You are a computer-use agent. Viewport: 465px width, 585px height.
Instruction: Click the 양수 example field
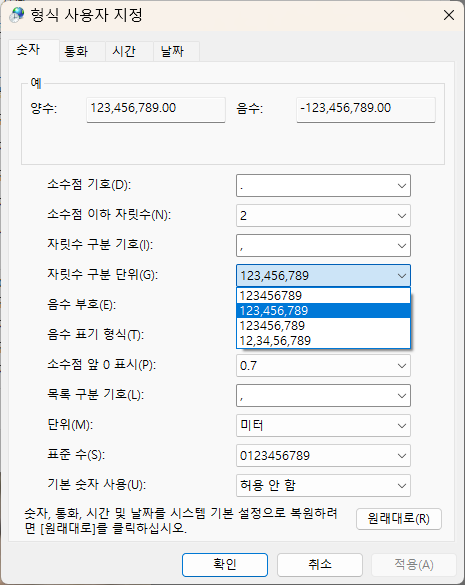[x=156, y=110]
